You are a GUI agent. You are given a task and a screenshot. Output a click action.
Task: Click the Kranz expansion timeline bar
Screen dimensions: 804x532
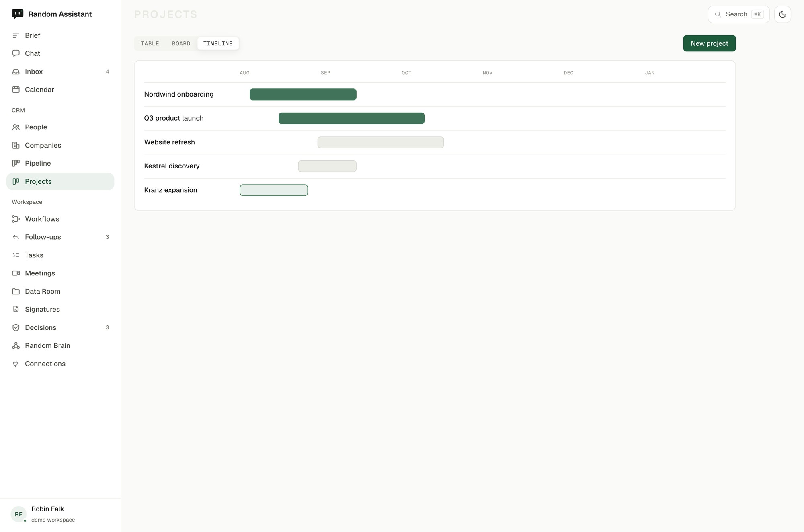(274, 190)
